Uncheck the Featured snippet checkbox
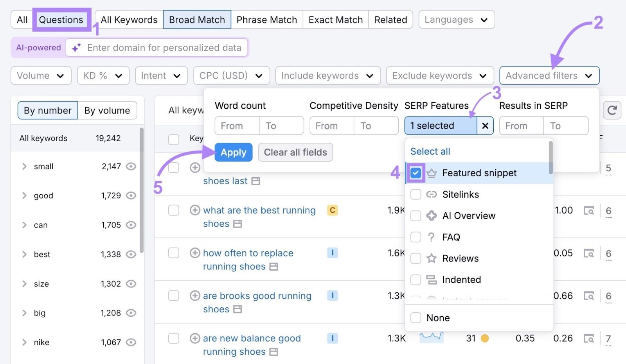This screenshot has width=626, height=364. (x=415, y=172)
